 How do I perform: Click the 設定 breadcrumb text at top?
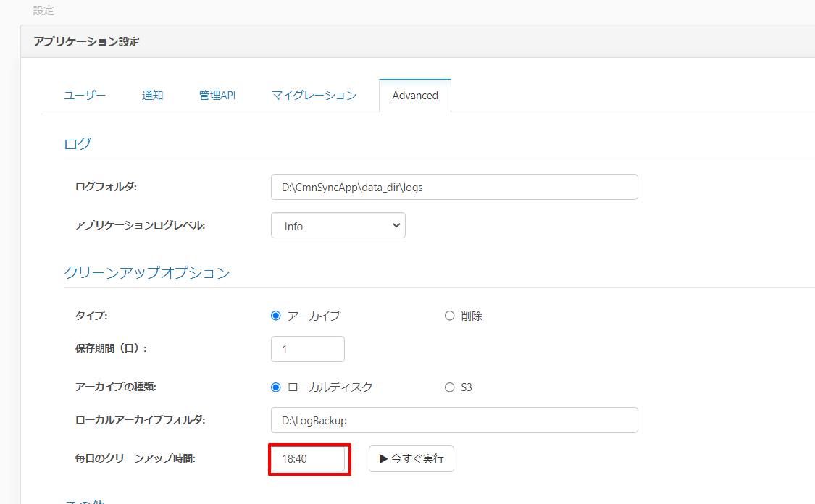point(43,11)
